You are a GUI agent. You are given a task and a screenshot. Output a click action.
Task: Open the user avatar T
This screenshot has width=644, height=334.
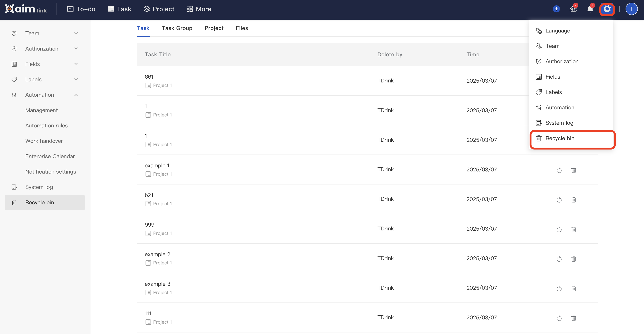point(631,9)
